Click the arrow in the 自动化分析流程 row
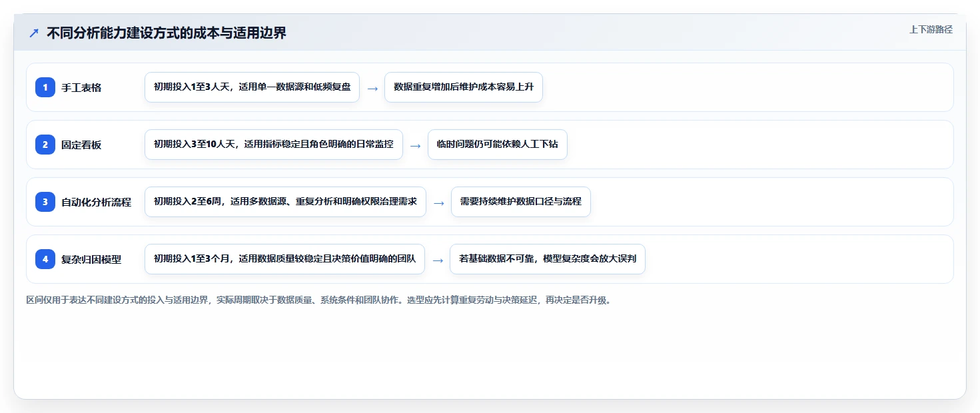Viewport: 980px width, 413px height. [438, 203]
